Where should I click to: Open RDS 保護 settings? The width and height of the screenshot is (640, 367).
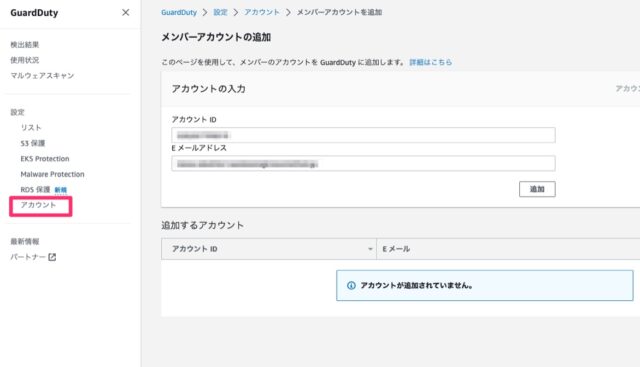point(35,190)
